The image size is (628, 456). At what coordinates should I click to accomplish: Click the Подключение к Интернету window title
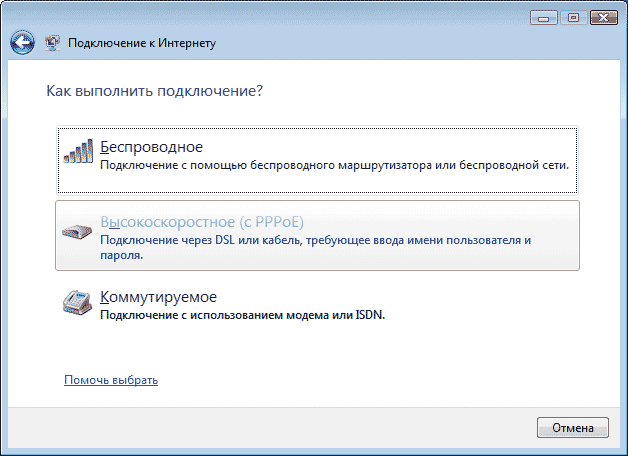tap(141, 43)
